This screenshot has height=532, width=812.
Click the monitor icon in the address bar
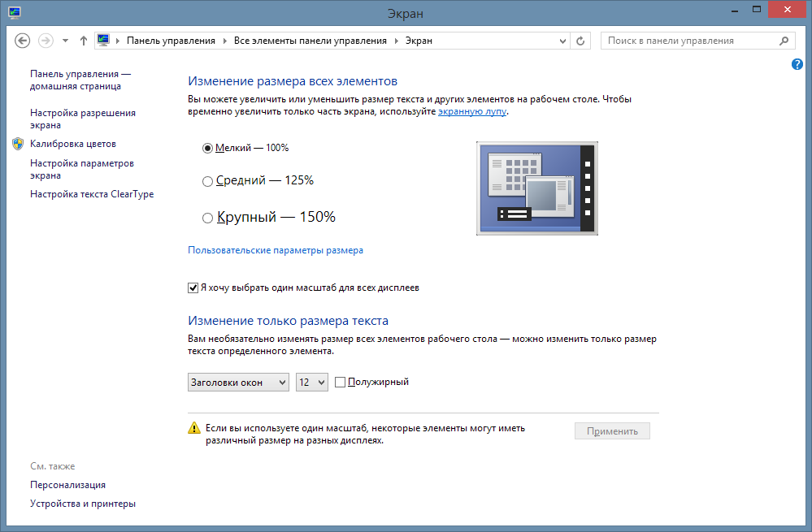(x=103, y=41)
